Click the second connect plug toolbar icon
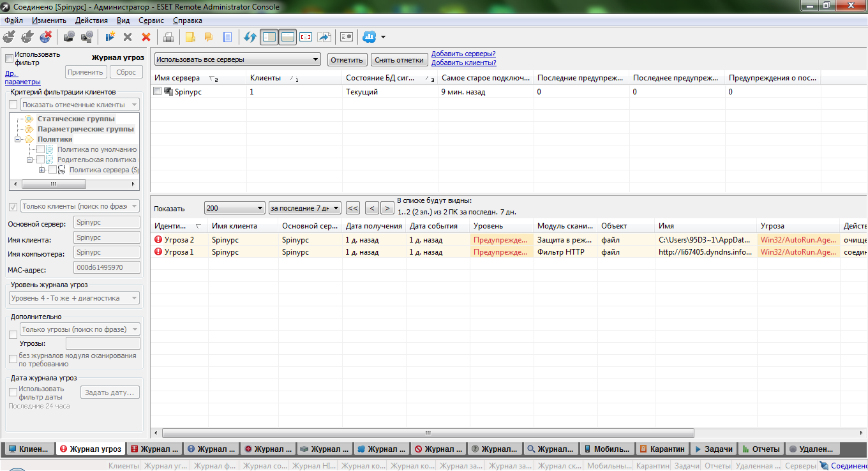Viewport: 868px width, 471px height. [x=27, y=37]
